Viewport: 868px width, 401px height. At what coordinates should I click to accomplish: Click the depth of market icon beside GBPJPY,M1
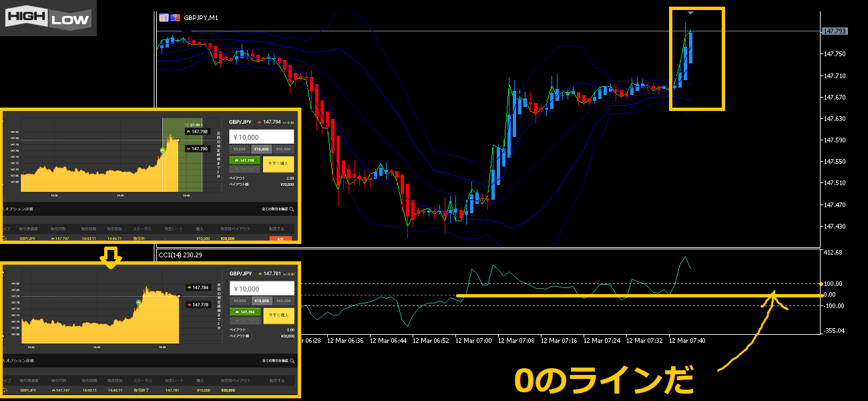pos(176,17)
